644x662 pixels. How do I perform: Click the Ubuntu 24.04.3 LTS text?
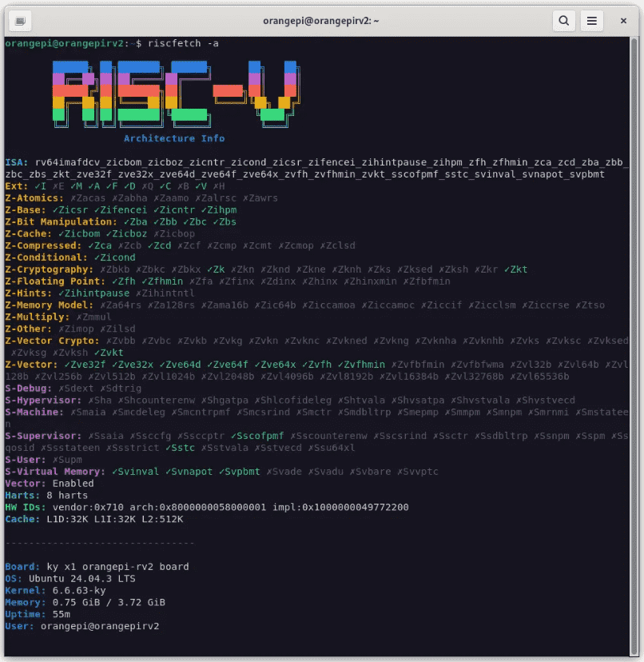81,578
